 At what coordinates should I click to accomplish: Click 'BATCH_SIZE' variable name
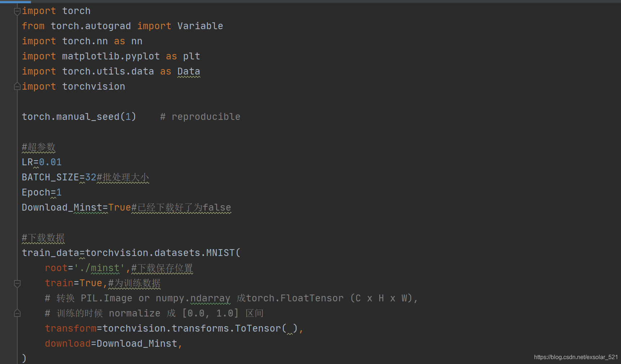point(50,177)
